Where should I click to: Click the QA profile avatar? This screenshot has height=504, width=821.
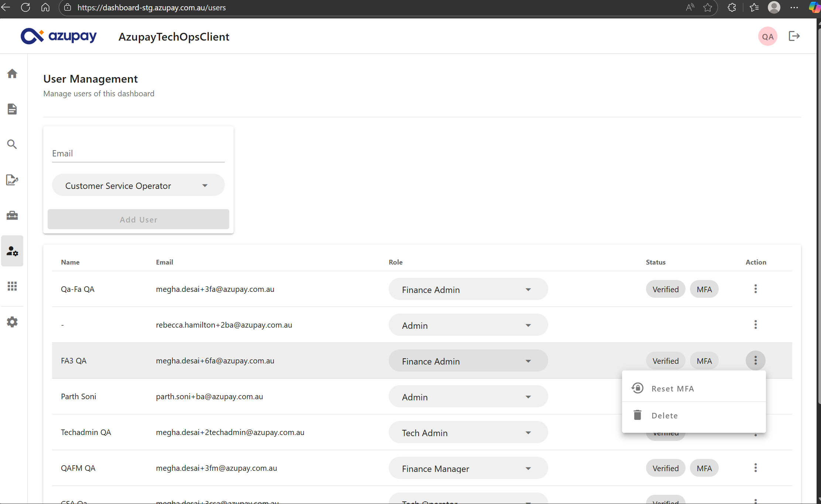pyautogui.click(x=767, y=37)
